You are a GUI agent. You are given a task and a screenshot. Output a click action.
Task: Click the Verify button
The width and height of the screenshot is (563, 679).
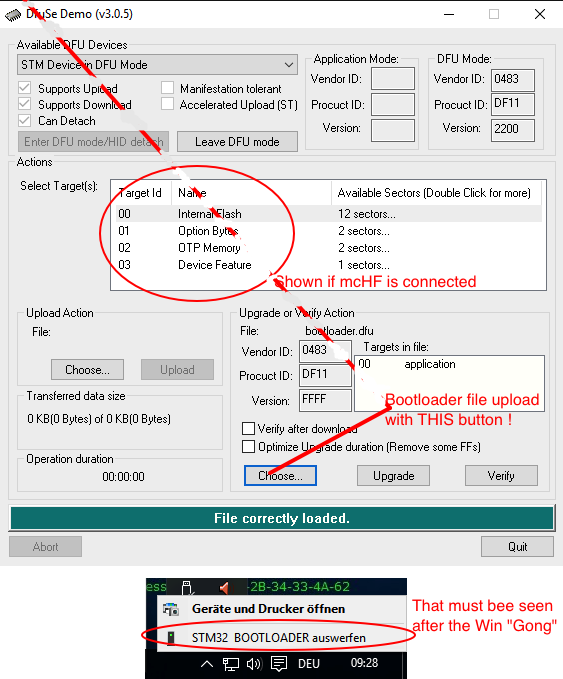point(501,476)
